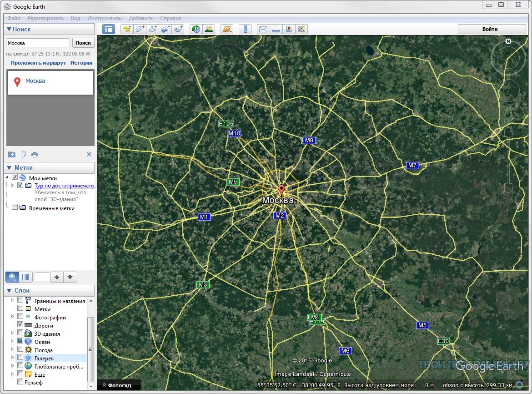Click the red pin beside Москва result
Image resolution: width=532 pixels, height=394 pixels.
click(17, 82)
